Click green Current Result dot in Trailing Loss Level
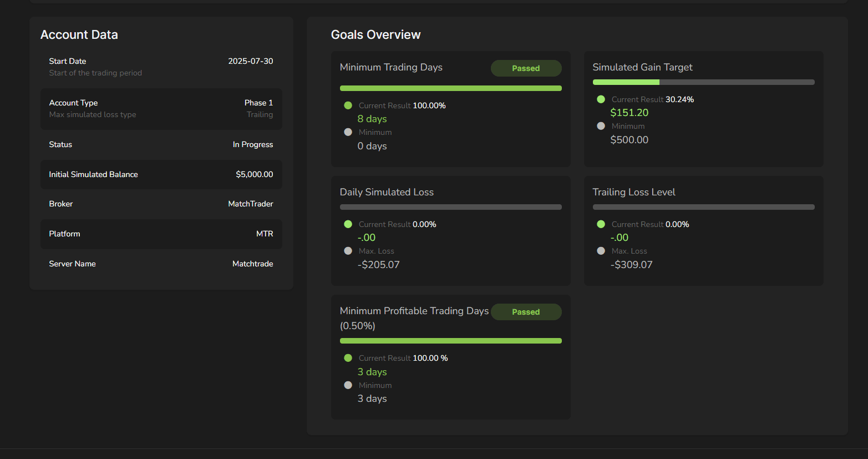 pos(601,224)
